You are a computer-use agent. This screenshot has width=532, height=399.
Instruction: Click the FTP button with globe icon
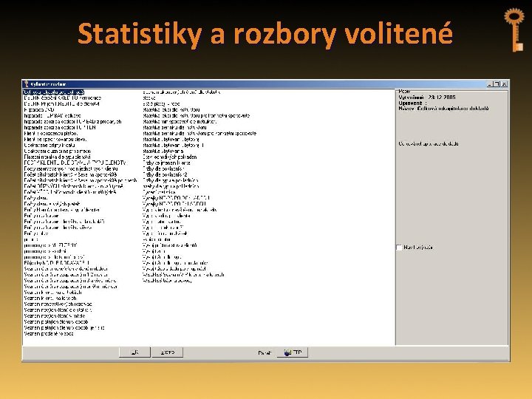tap(293, 352)
